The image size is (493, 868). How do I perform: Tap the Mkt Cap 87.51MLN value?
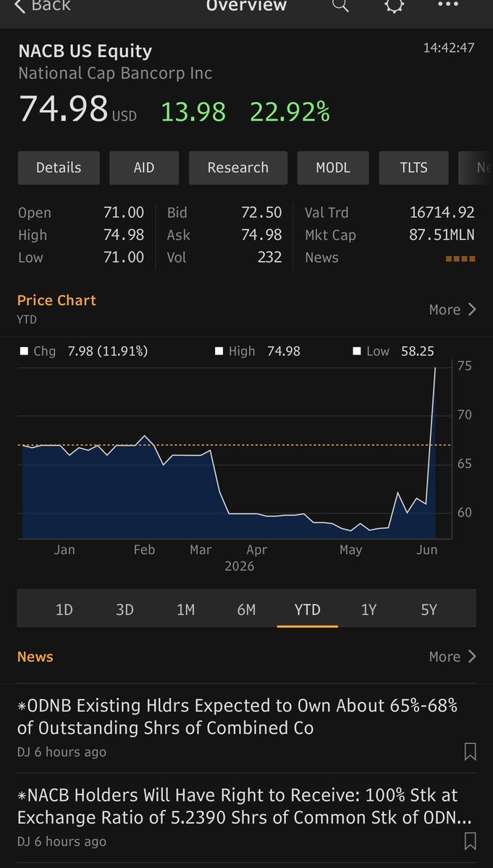pyautogui.click(x=441, y=235)
